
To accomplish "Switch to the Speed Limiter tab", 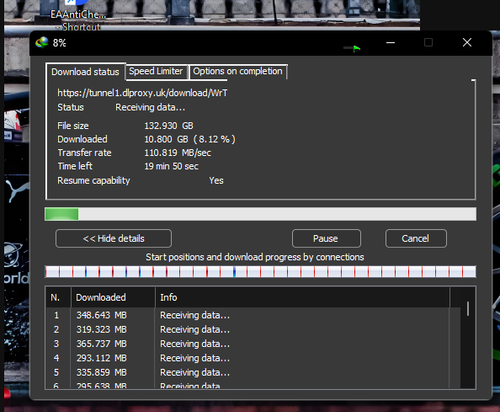I will coord(156,71).
